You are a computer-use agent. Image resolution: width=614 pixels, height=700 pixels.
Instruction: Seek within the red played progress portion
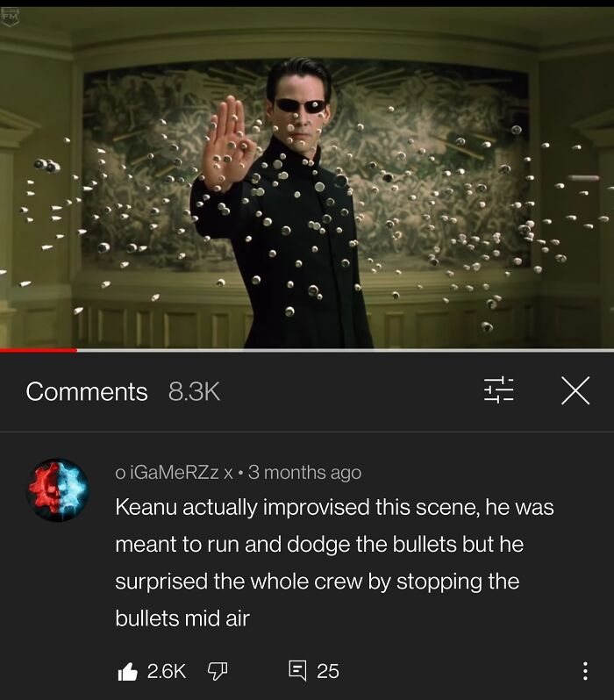click(39, 351)
